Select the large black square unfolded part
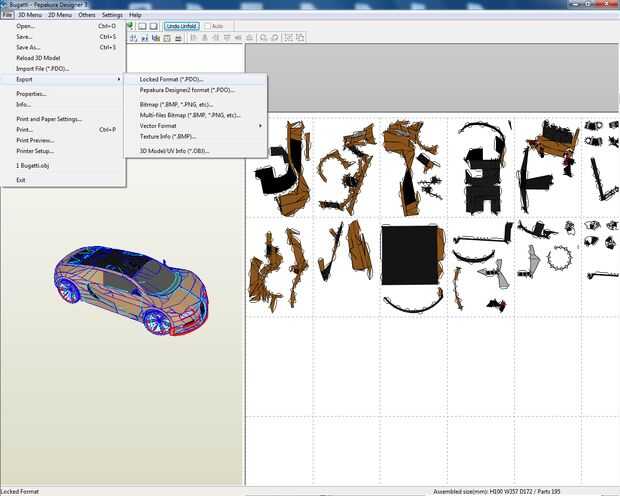The width and height of the screenshot is (620, 496). pos(410,255)
